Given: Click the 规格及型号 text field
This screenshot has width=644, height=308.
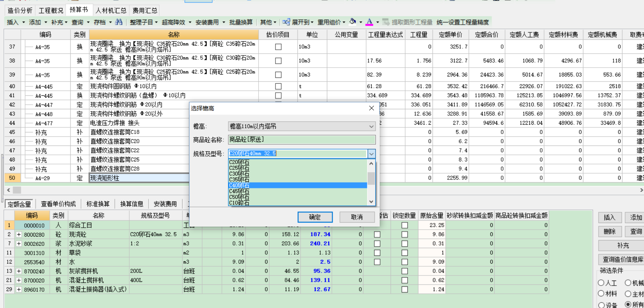Looking at the screenshot, I should [297, 154].
